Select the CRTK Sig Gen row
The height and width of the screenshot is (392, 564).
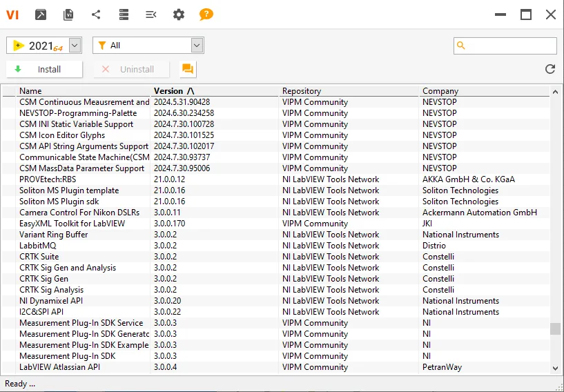click(276, 279)
